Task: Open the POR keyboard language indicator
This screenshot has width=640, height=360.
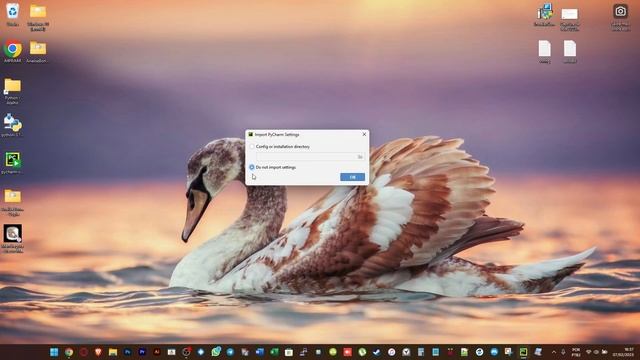Action: pos(576,352)
